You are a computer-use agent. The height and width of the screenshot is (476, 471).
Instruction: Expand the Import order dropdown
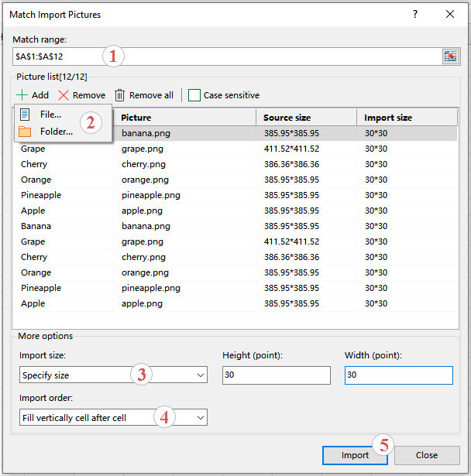201,418
